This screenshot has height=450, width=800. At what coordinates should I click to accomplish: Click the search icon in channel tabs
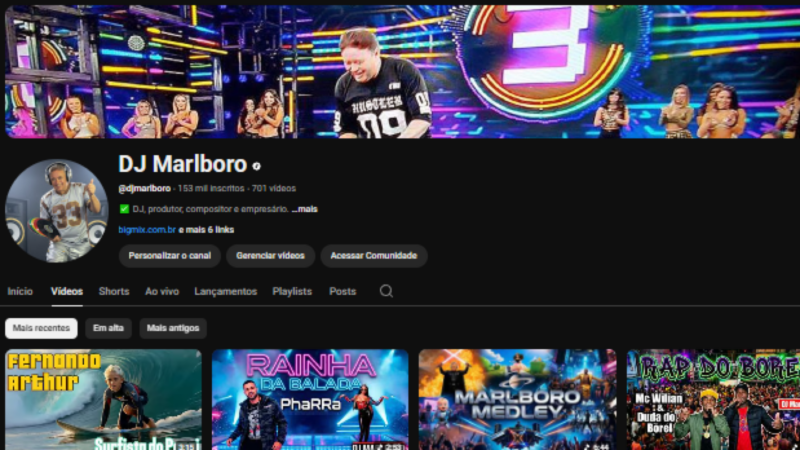[x=386, y=291]
